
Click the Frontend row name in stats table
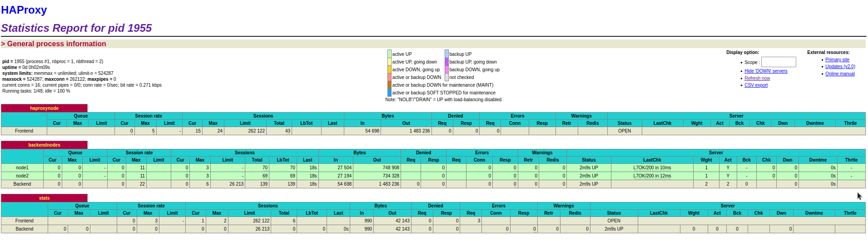coord(25,221)
